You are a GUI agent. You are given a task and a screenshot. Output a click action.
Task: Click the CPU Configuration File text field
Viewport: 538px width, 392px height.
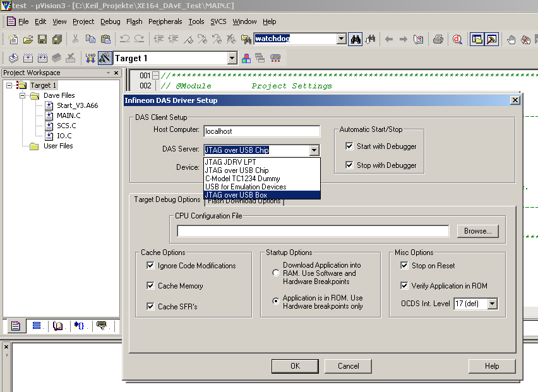pyautogui.click(x=313, y=231)
